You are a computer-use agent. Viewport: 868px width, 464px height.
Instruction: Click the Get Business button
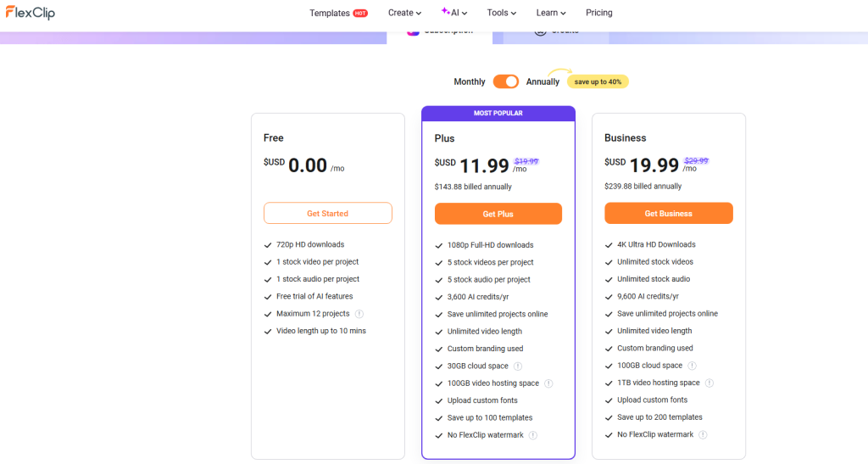point(669,213)
